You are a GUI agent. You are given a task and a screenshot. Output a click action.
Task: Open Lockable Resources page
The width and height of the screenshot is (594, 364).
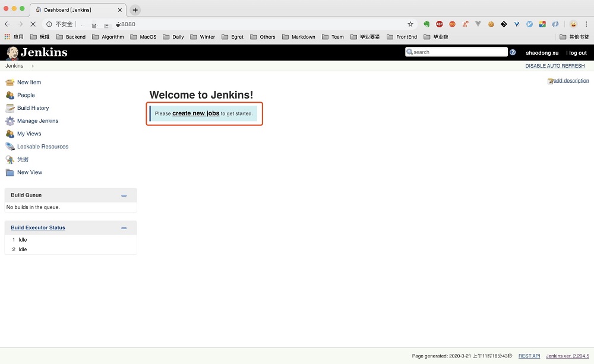pyautogui.click(x=42, y=147)
